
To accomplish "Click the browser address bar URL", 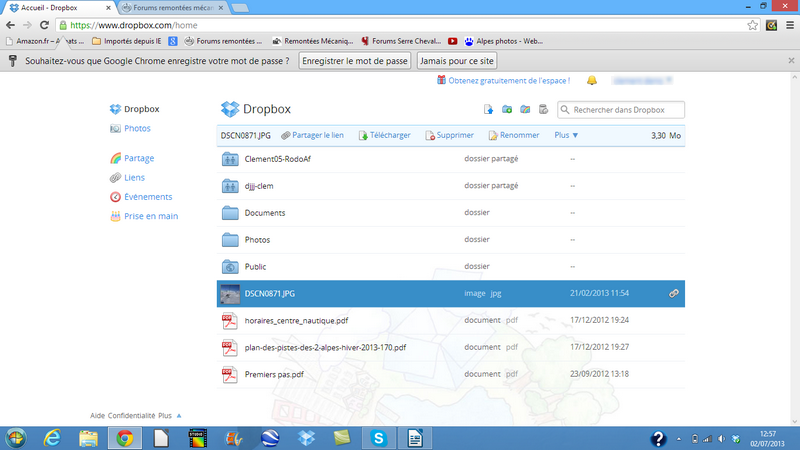I will tap(134, 25).
